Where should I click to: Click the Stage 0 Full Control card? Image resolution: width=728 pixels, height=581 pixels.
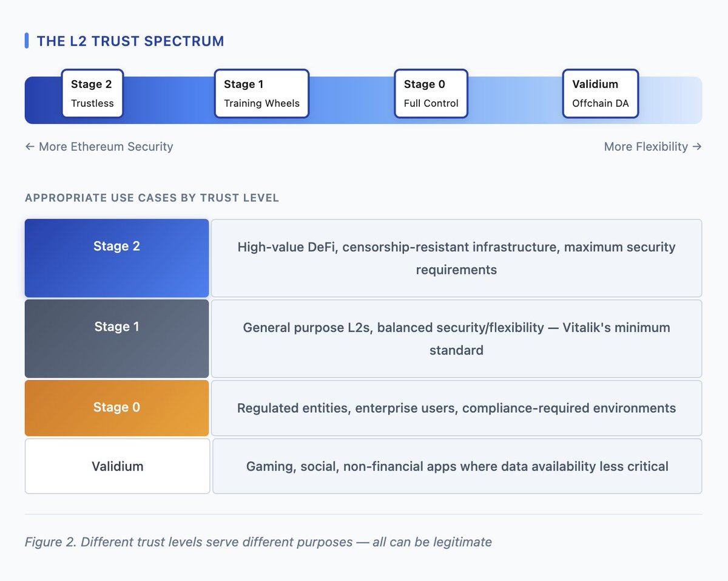(x=431, y=93)
